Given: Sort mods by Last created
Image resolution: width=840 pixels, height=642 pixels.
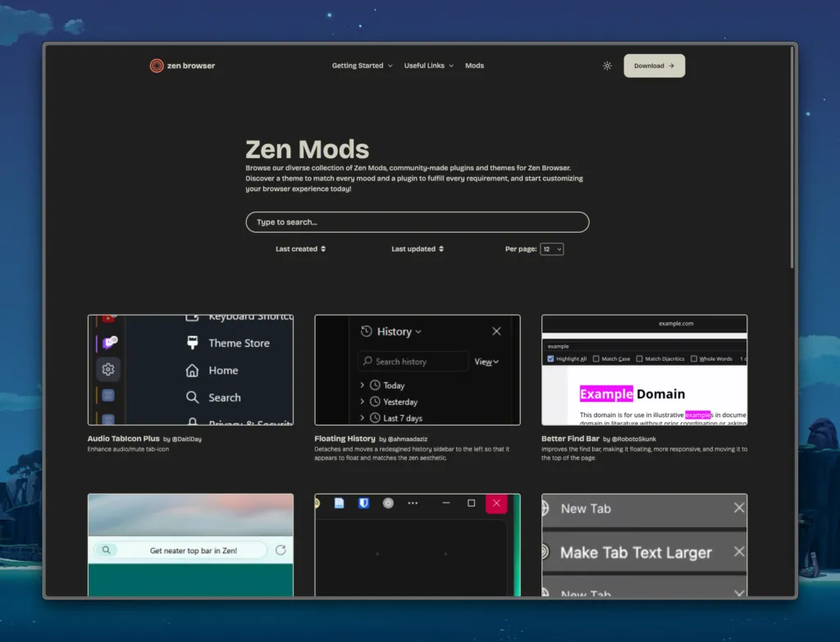Looking at the screenshot, I should pyautogui.click(x=300, y=249).
